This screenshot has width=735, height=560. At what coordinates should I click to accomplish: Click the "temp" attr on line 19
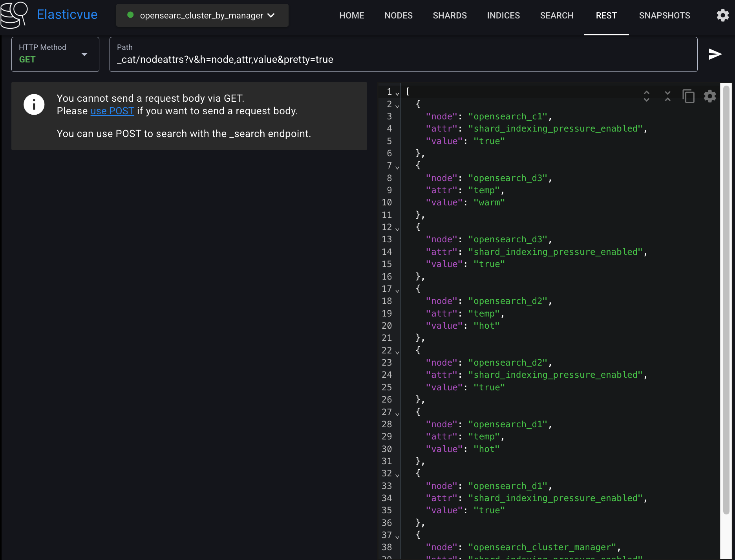coord(484,314)
